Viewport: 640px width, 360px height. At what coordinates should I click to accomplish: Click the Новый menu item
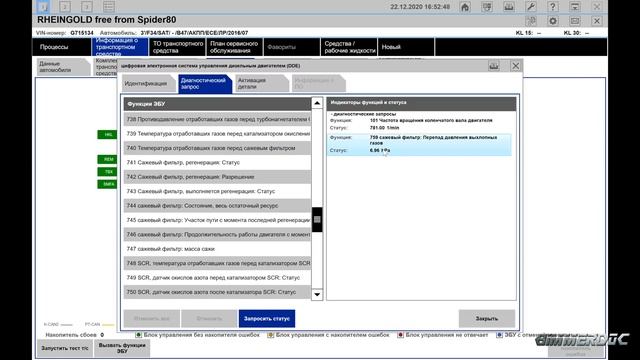[406, 47]
